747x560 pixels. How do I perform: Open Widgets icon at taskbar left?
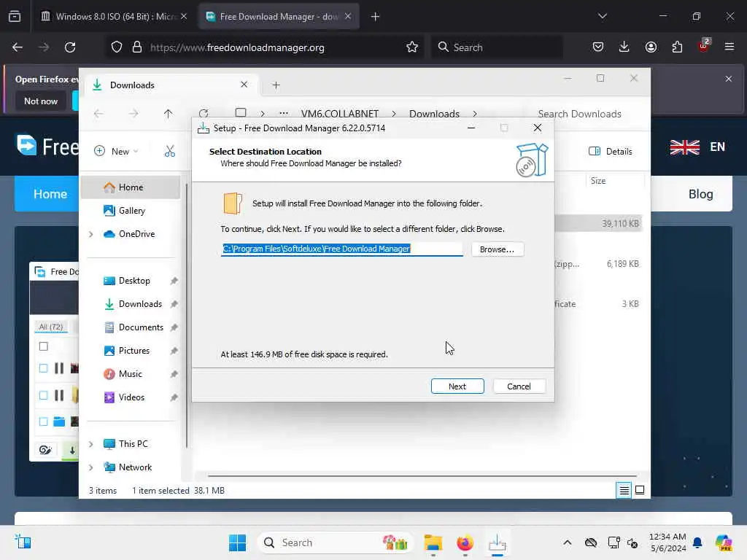click(x=23, y=542)
